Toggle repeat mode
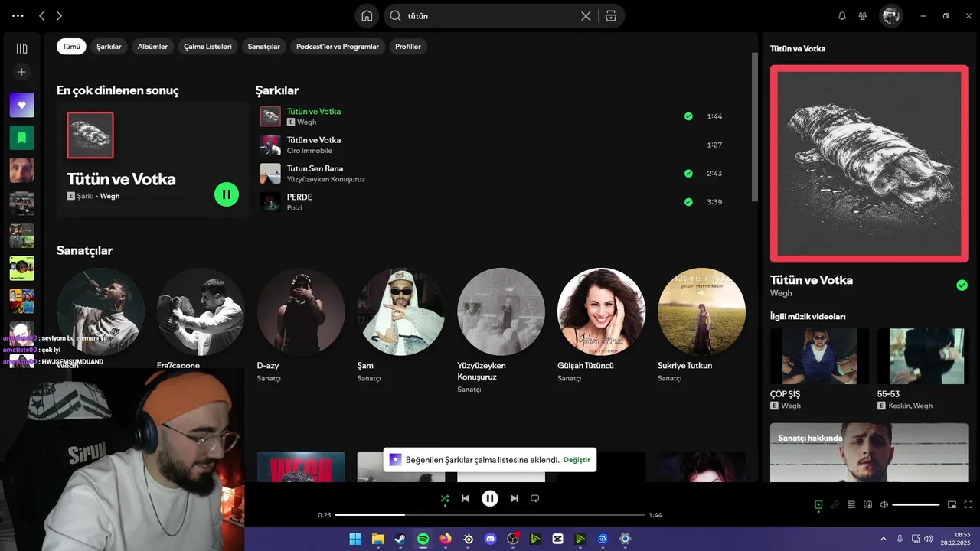This screenshot has width=980, height=551. point(535,498)
